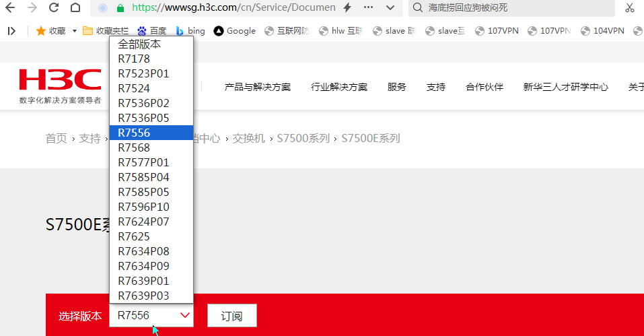Go to 交换机 breadcrumb link
The width and height of the screenshot is (644, 336).
click(248, 139)
